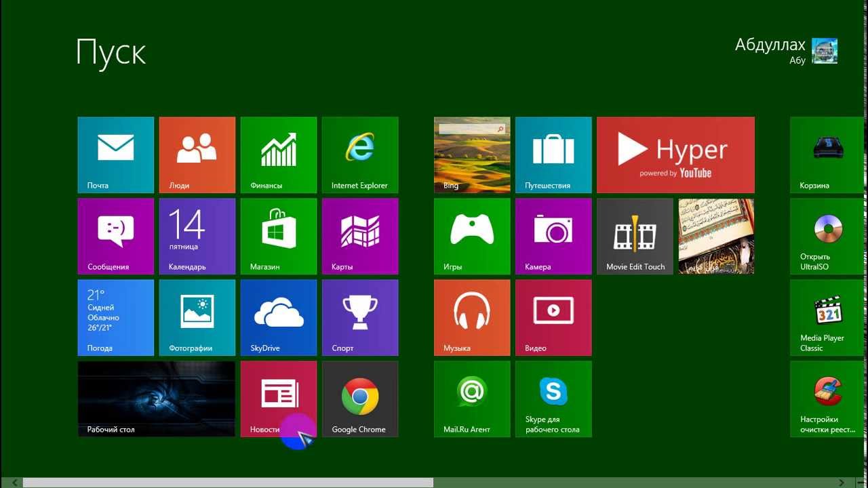Open the Bing tile
The width and height of the screenshot is (868, 488).
point(473,155)
